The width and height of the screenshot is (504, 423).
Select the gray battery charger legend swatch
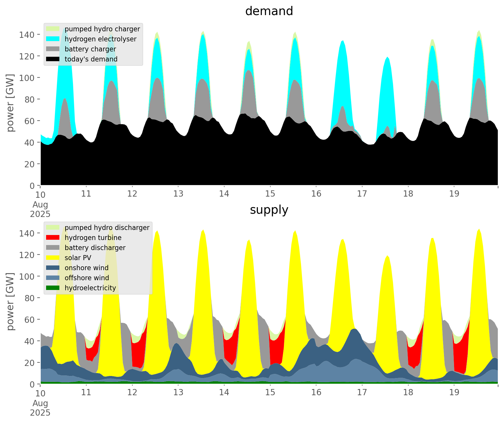[53, 49]
